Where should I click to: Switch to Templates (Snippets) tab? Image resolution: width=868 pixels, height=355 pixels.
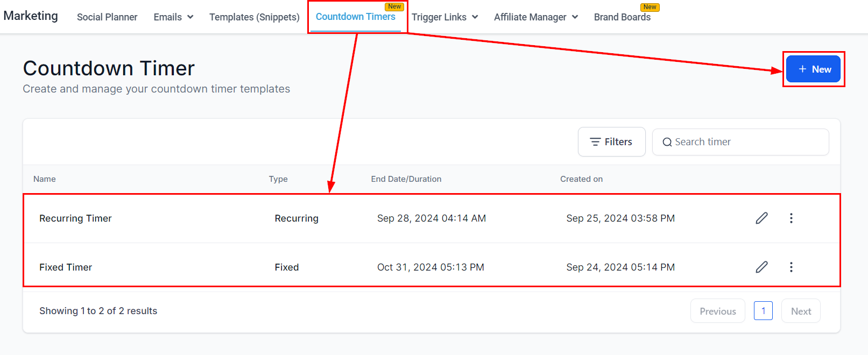254,17
